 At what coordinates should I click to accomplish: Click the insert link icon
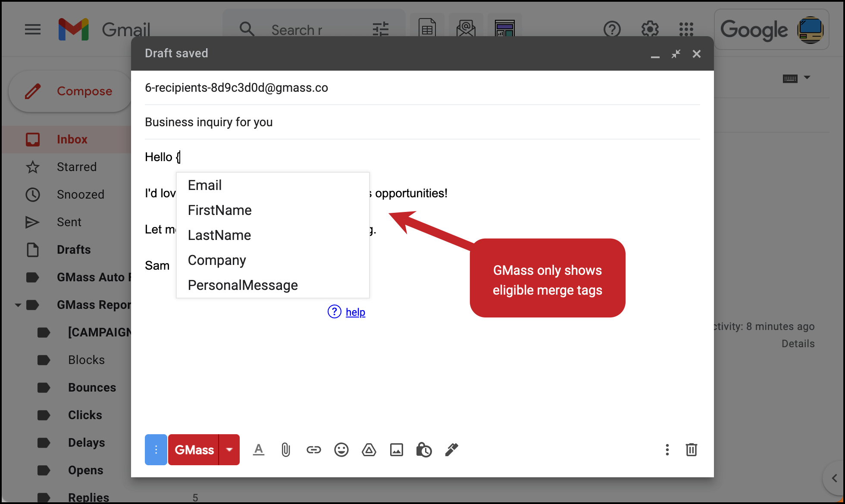314,450
